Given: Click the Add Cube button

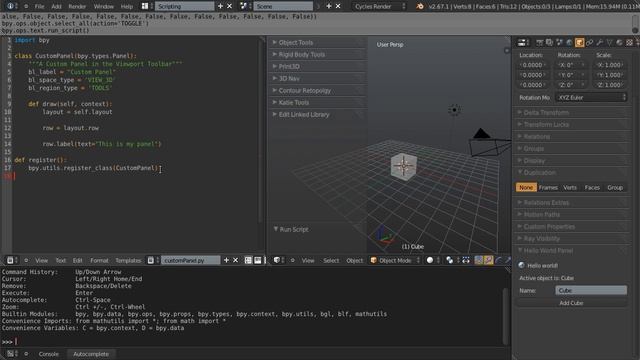Looking at the screenshot, I should (x=571, y=303).
